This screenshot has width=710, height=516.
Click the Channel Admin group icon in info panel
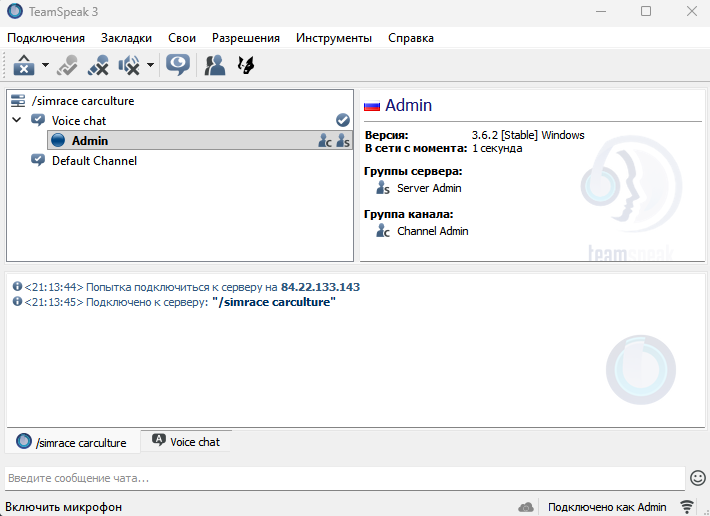[x=383, y=230]
